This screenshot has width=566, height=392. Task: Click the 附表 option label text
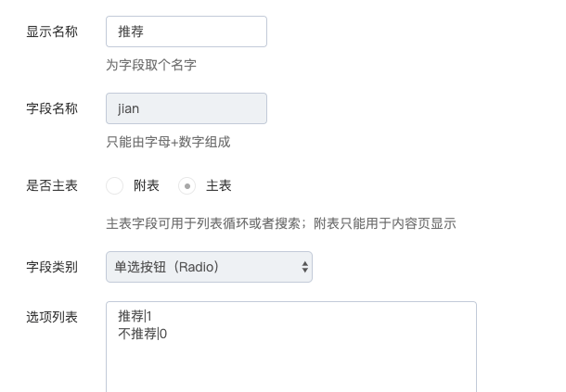click(x=147, y=185)
